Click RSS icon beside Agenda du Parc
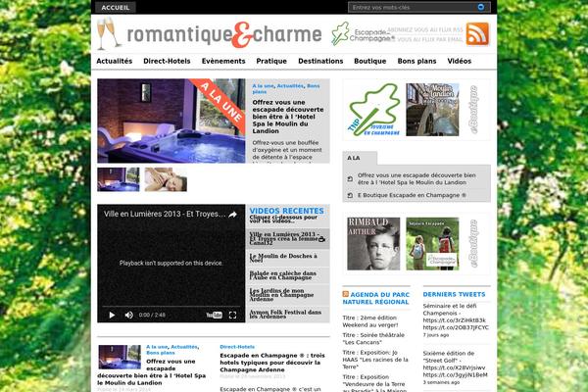This screenshot has width=588, height=392. (x=345, y=294)
